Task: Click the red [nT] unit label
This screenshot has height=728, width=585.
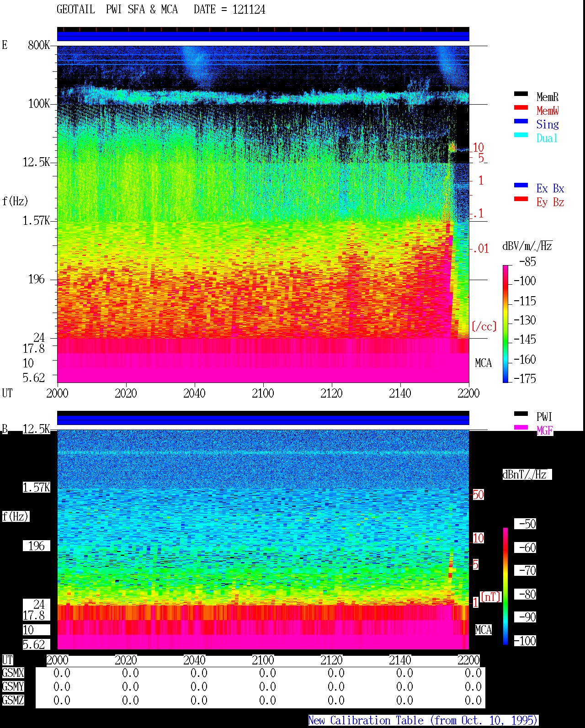Action: (491, 597)
